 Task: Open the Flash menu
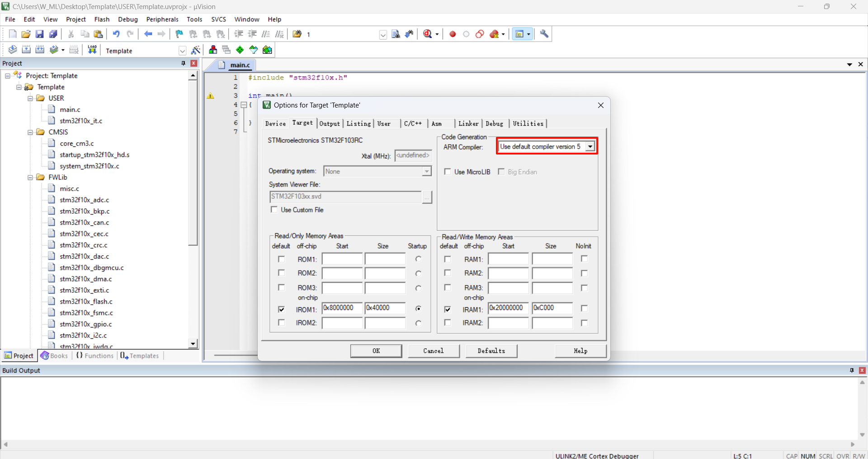tap(102, 19)
